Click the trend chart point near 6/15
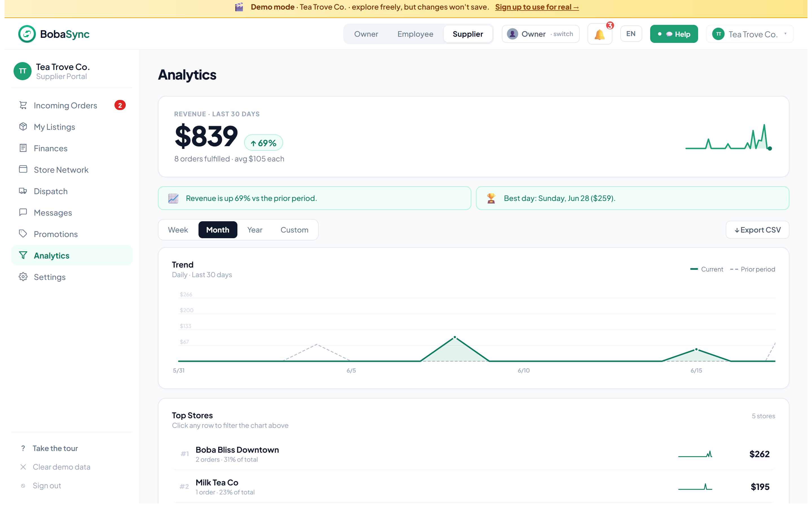The image size is (812, 508). point(696,349)
